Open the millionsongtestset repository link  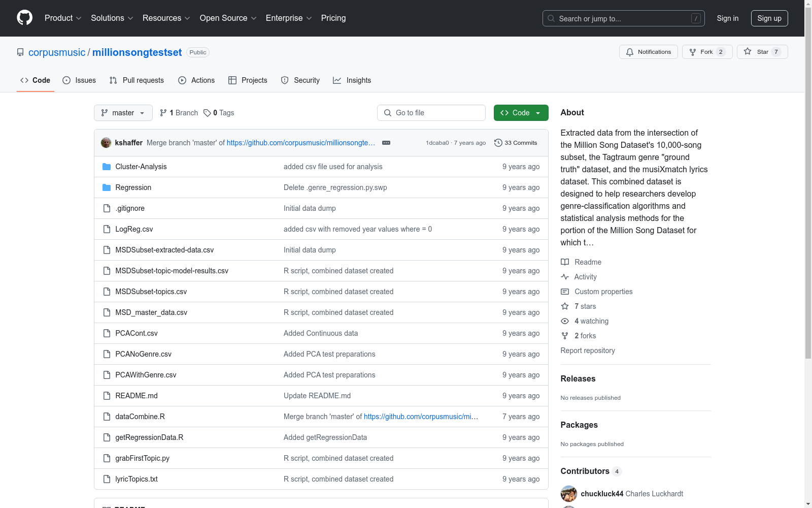137,52
